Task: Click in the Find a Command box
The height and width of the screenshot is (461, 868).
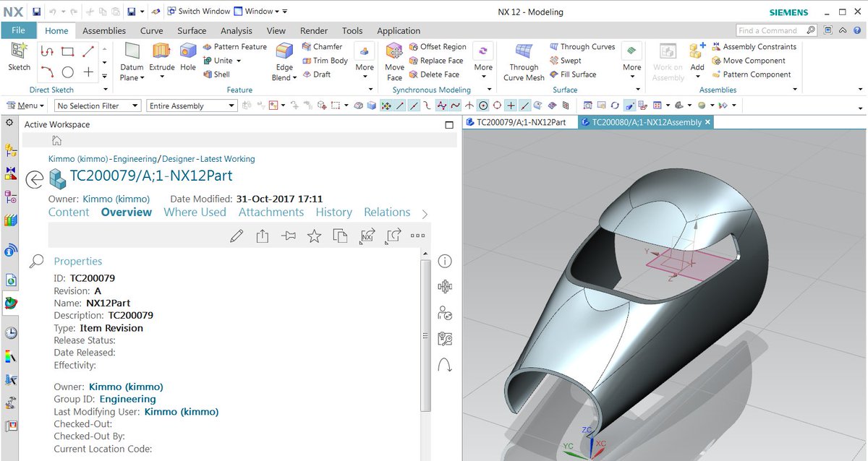Action: [x=770, y=30]
